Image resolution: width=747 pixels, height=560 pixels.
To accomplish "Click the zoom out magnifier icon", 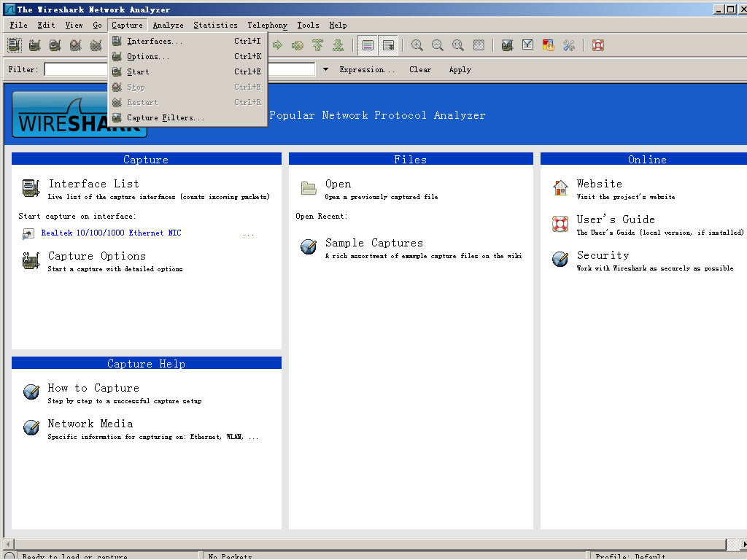I will pyautogui.click(x=438, y=45).
